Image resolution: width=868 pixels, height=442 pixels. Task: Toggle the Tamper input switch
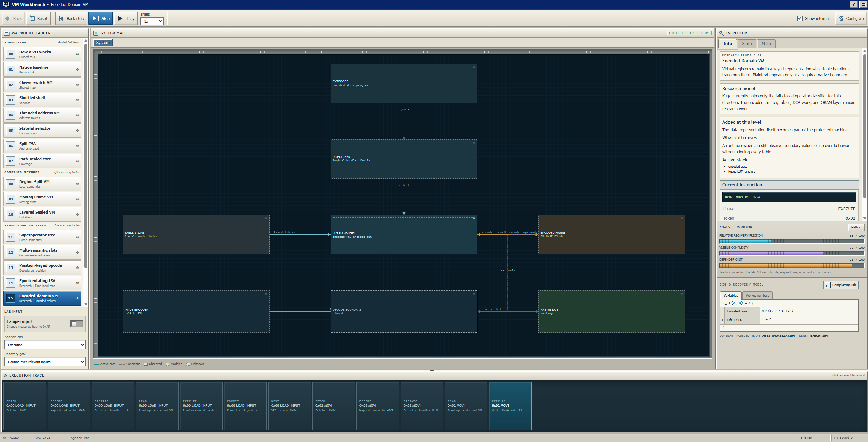coord(77,324)
